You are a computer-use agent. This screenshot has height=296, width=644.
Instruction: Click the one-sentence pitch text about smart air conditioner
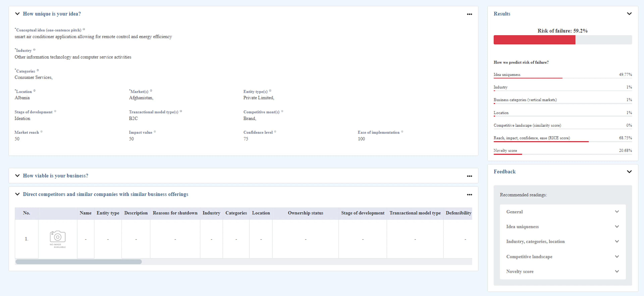coord(93,37)
